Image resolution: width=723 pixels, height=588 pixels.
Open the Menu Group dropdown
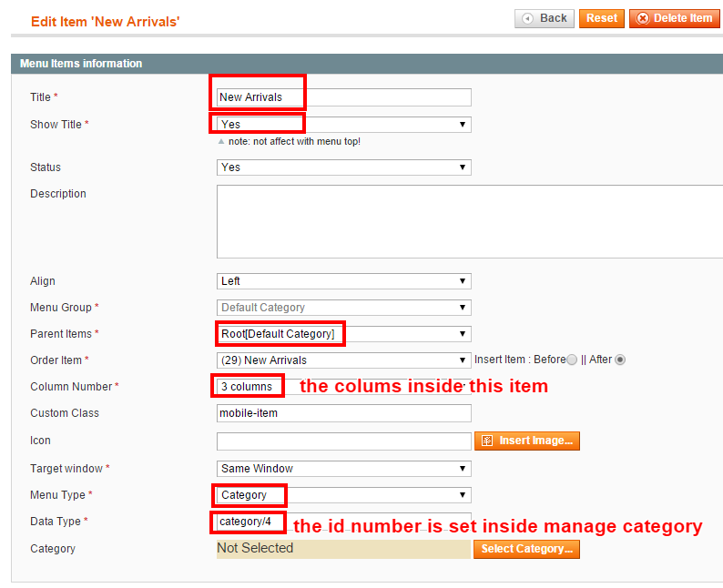(x=343, y=308)
